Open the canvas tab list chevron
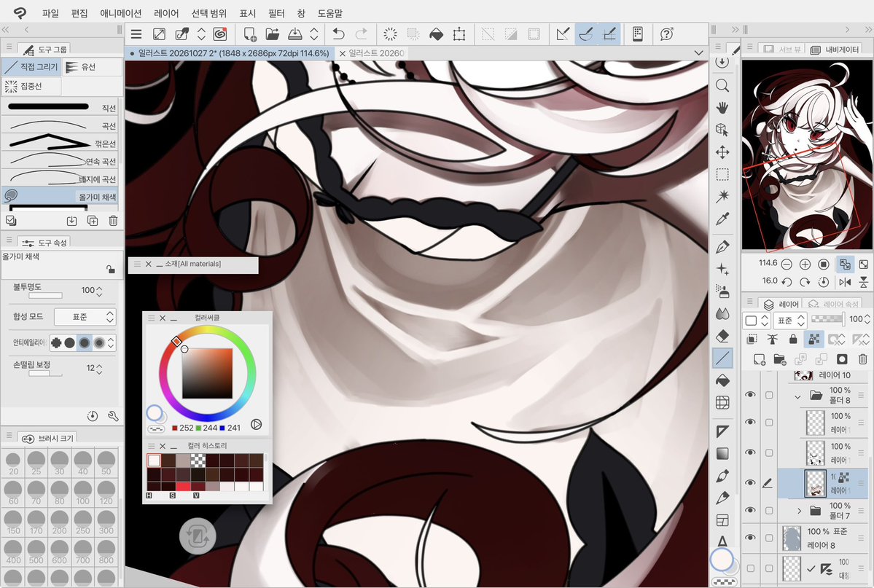Screen dimensions: 874x588 coord(698,52)
